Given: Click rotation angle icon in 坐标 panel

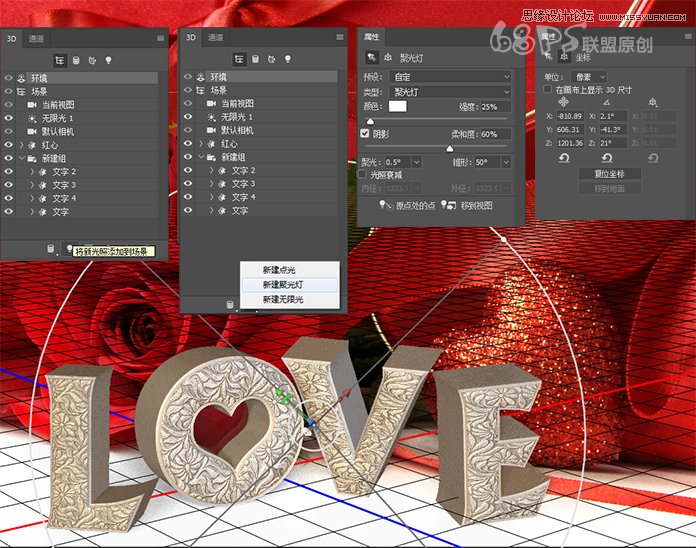Looking at the screenshot, I should pyautogui.click(x=607, y=103).
